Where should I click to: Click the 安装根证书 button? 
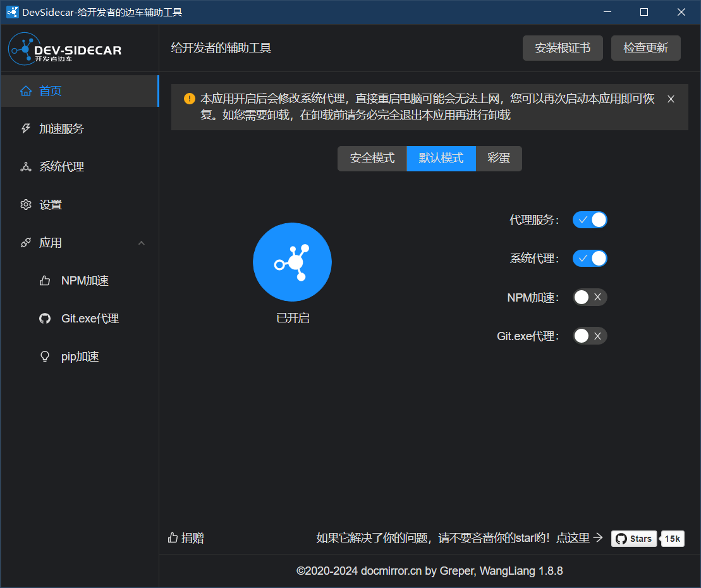(562, 48)
